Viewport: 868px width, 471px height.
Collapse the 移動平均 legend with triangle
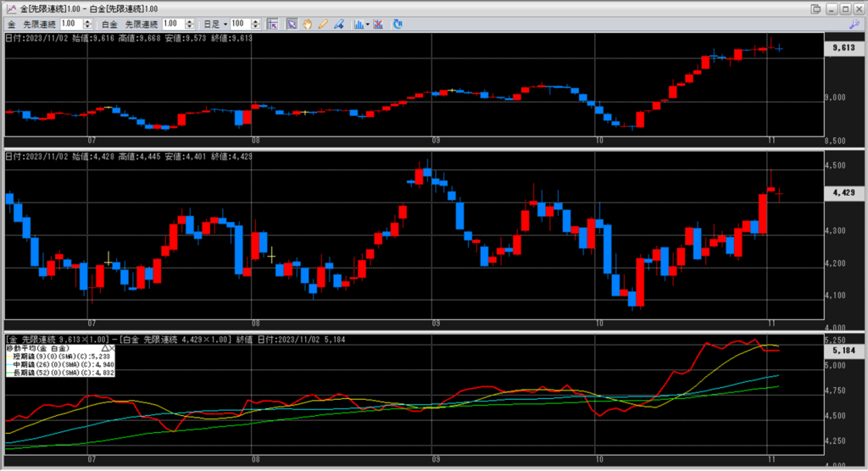point(103,348)
